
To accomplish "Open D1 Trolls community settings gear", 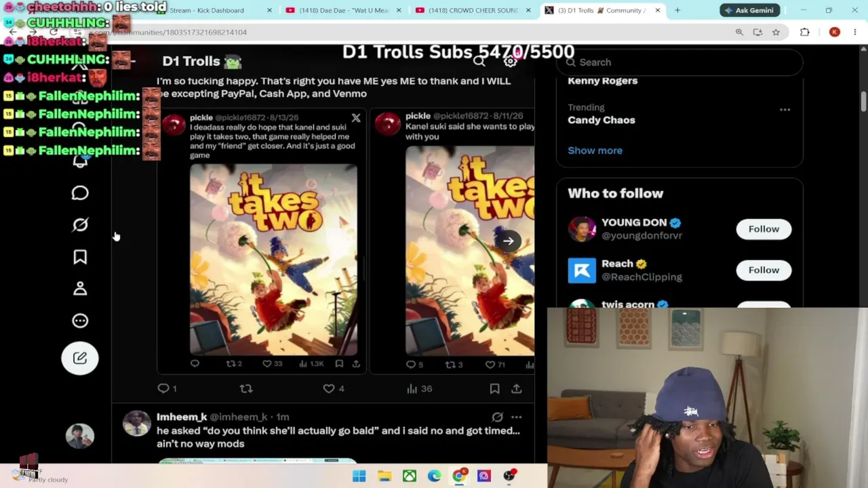I will pyautogui.click(x=511, y=62).
